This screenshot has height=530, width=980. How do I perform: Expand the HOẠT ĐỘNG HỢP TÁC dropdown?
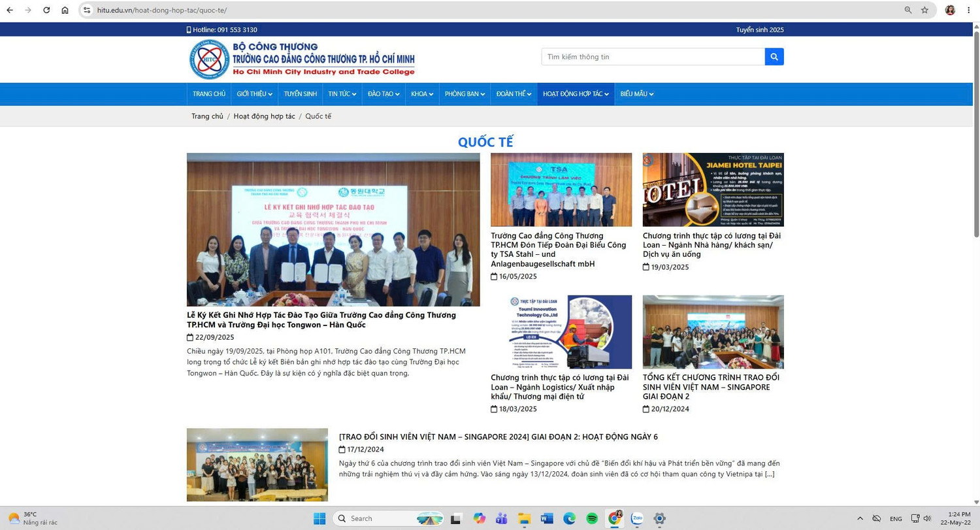tap(576, 94)
